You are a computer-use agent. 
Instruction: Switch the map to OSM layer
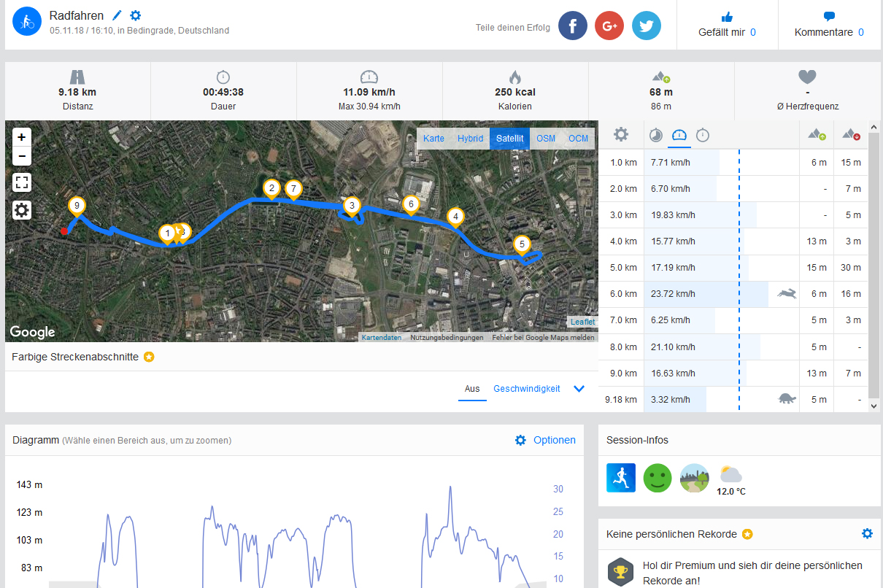tap(545, 139)
